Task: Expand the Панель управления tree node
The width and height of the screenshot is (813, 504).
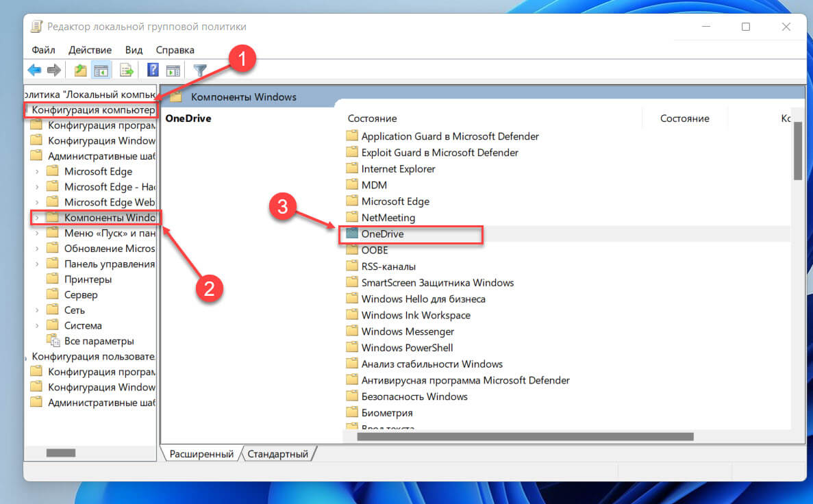Action: [x=37, y=264]
